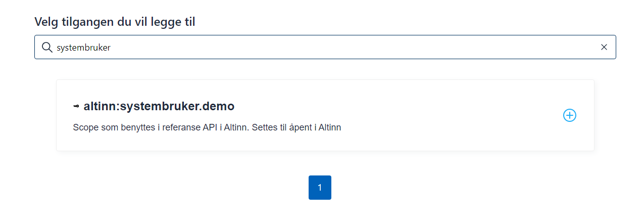Clear the search field with X

(x=604, y=47)
